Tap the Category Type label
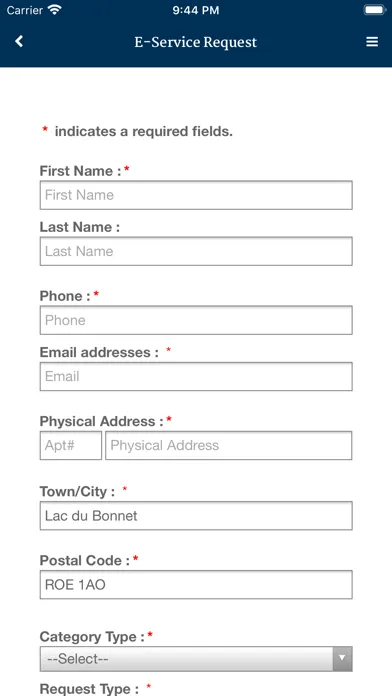The image size is (392, 696). tap(92, 637)
